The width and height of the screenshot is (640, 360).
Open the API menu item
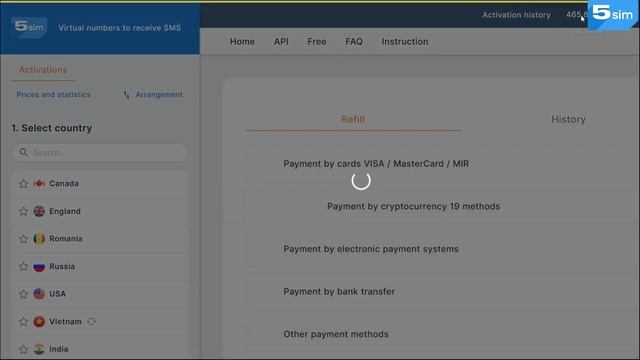pyautogui.click(x=281, y=42)
